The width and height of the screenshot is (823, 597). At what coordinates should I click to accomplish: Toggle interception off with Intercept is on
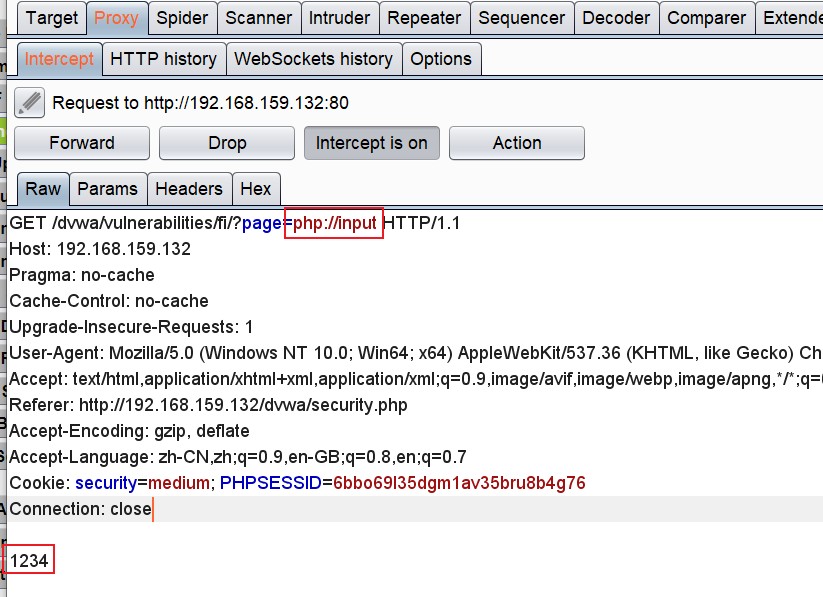371,142
